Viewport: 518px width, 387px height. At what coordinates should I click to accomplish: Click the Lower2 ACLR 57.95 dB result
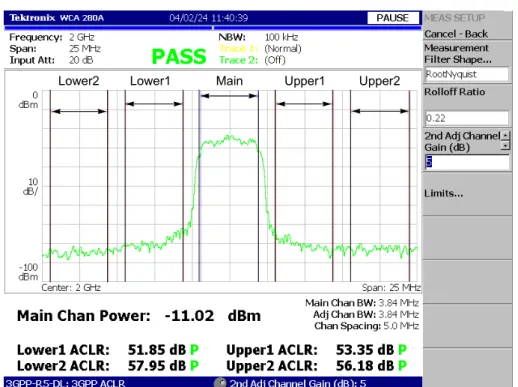(x=108, y=366)
